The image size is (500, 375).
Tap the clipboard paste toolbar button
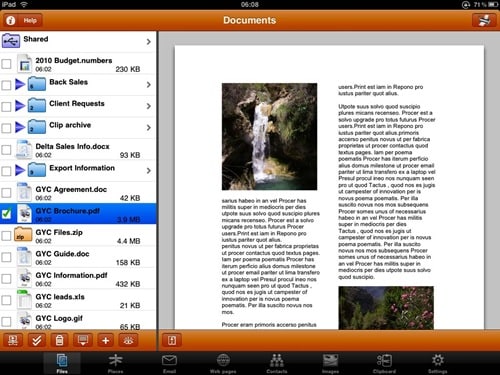coord(59,340)
